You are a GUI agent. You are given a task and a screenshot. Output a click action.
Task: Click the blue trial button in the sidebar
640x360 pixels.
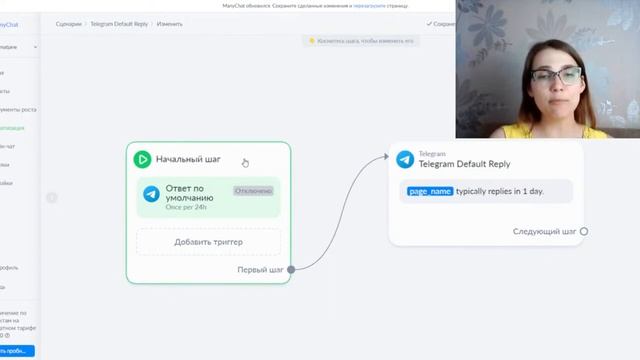(17, 351)
